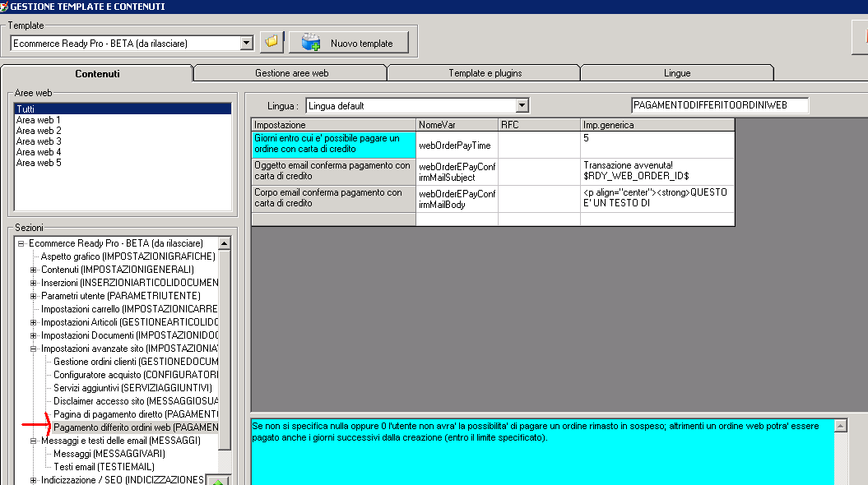Click the NomeVar column header
Viewport: 868px width, 485px height.
(x=457, y=125)
